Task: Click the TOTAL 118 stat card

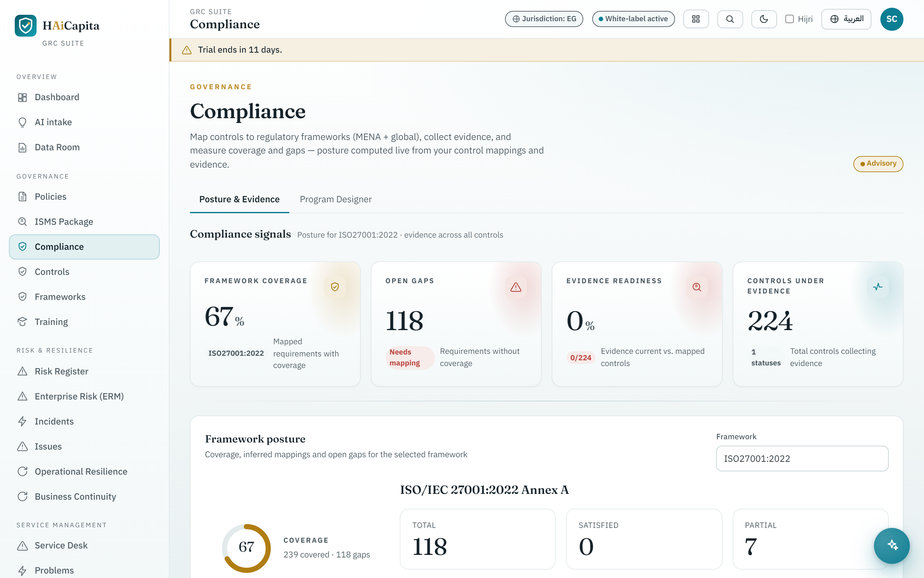Action: click(477, 539)
